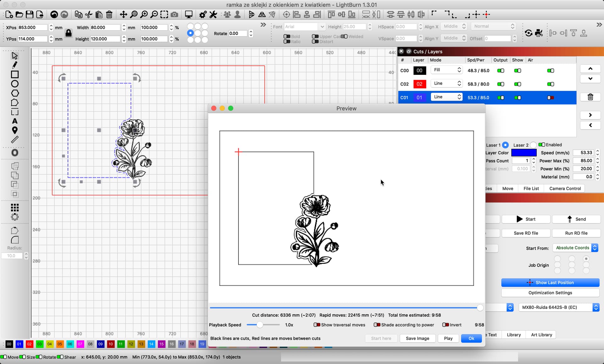
Task: Click the lock aspect ratio icon
Action: [x=68, y=33]
